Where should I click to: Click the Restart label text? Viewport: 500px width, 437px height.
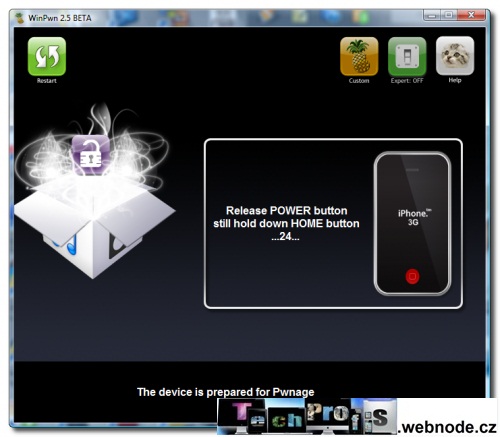click(x=47, y=81)
